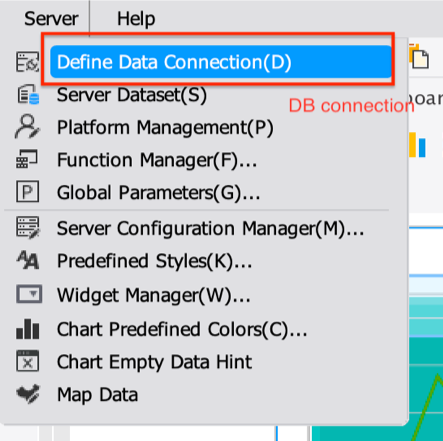This screenshot has width=443, height=441.
Task: Click the Server Dataset database icon
Action: pyautogui.click(x=28, y=94)
